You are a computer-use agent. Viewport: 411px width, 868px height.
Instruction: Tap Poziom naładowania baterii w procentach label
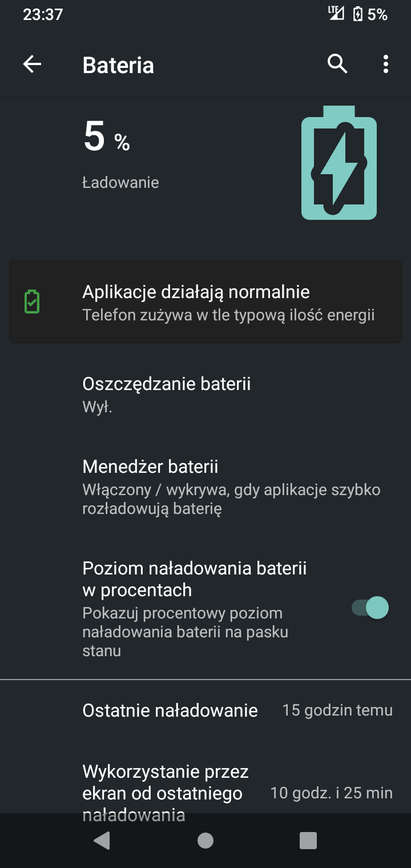pyautogui.click(x=195, y=579)
